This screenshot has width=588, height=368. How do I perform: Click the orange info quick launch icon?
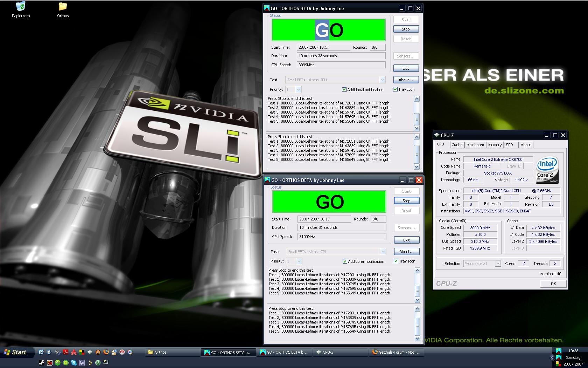pyautogui.click(x=98, y=352)
